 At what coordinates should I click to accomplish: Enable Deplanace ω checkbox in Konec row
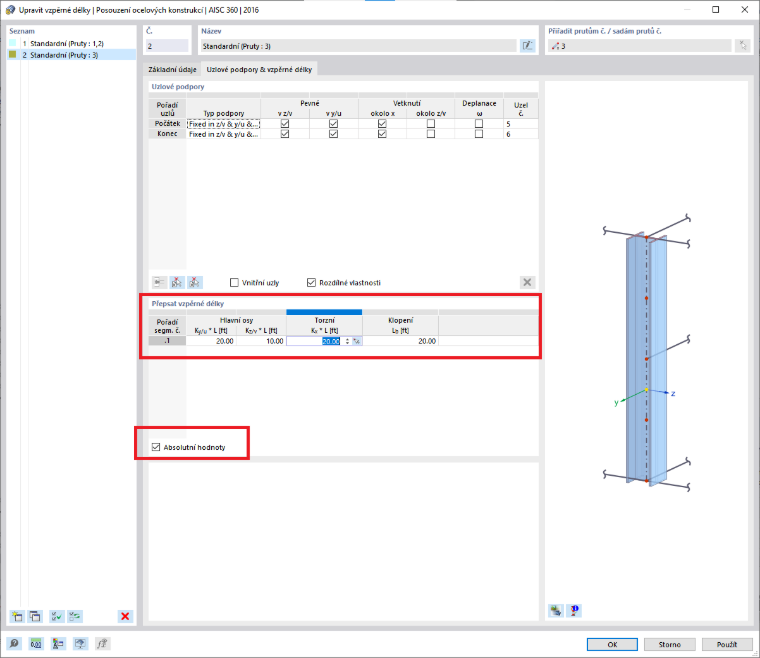click(479, 134)
